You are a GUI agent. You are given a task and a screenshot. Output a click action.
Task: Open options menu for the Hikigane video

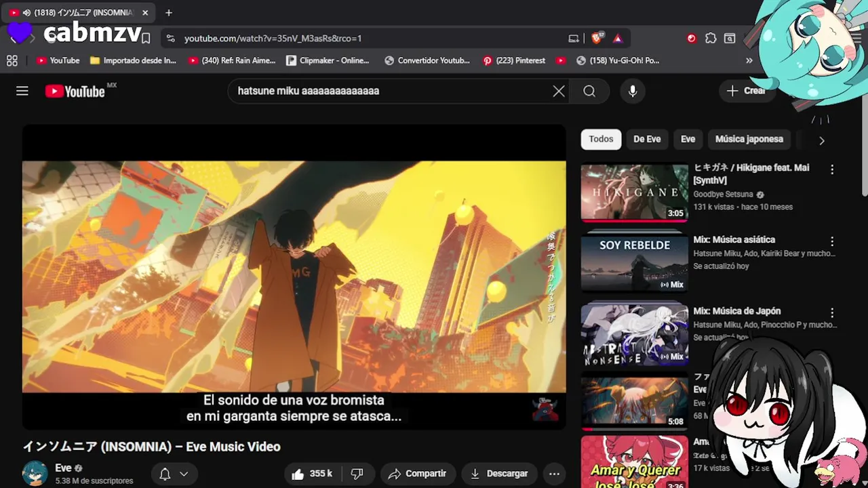point(832,169)
